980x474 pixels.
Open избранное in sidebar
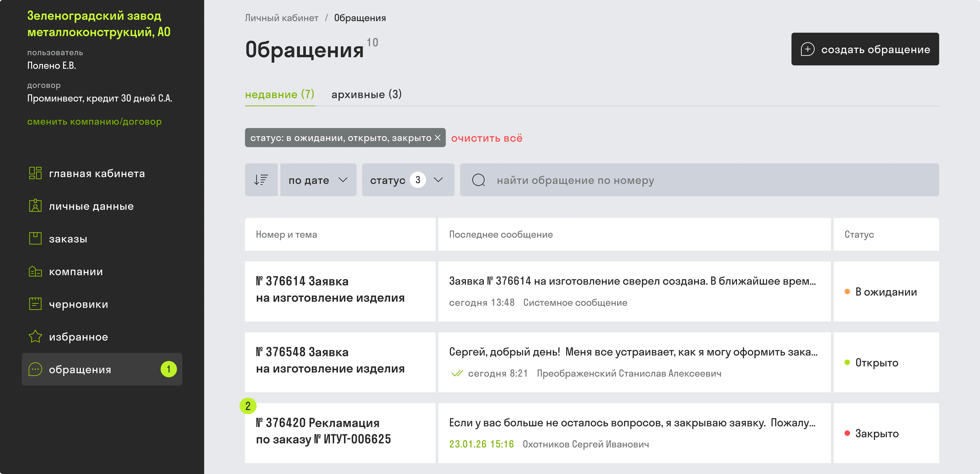coord(102,337)
